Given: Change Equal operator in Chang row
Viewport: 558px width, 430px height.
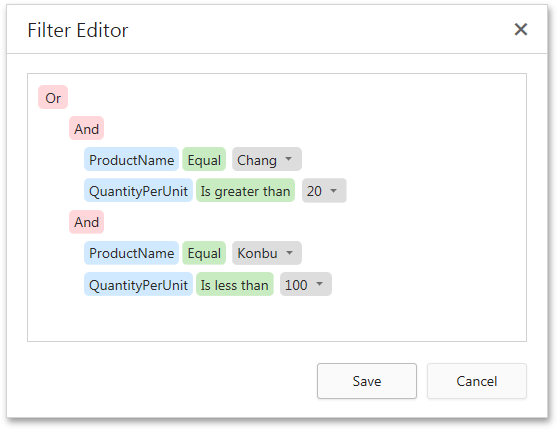Looking at the screenshot, I should tap(204, 159).
